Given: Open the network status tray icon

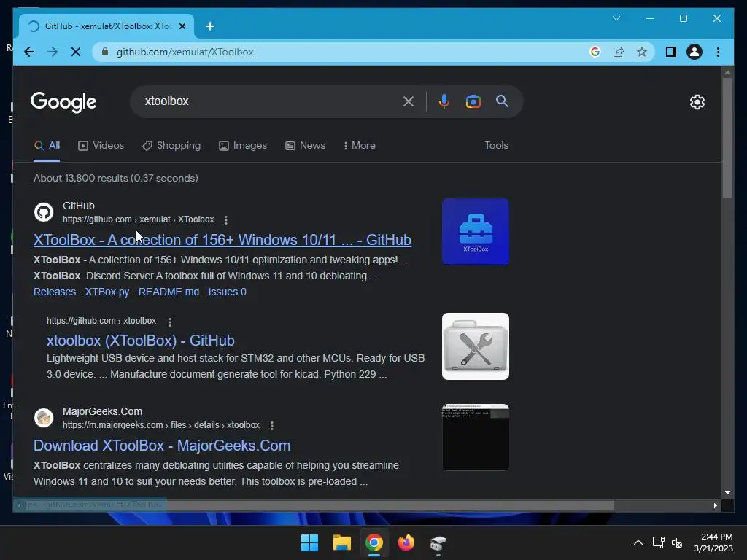Looking at the screenshot, I should coord(659,542).
